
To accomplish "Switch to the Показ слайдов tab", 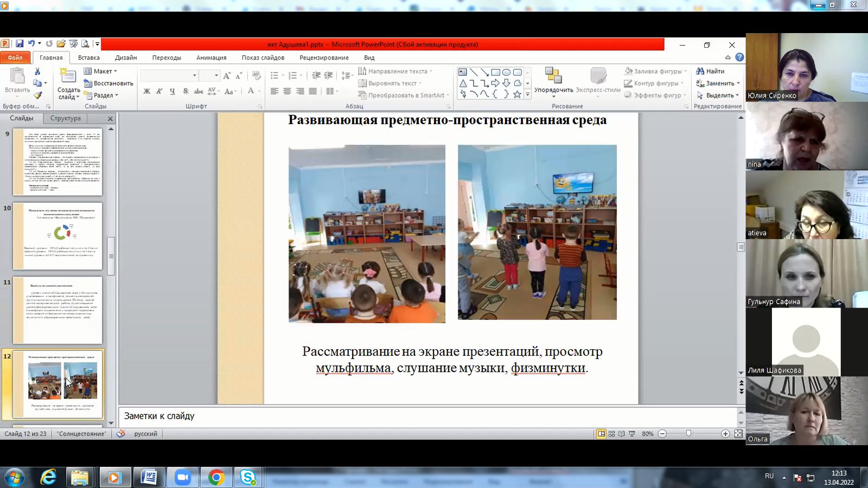I will (x=263, y=57).
